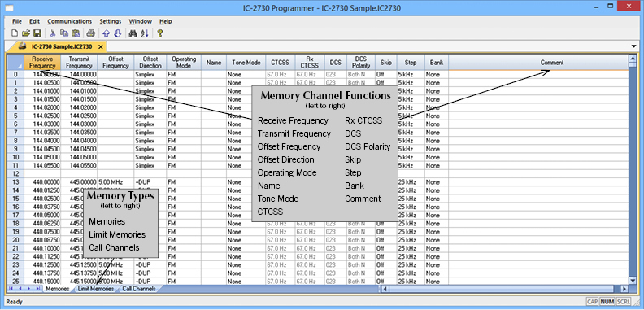Create a new file with toolbar icon
This screenshot has width=644, height=310.
click(x=15, y=33)
